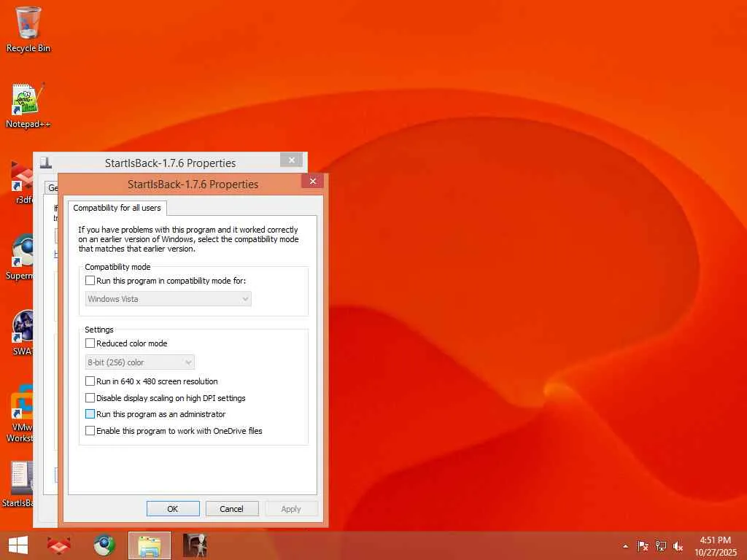Open the network tray icon
This screenshot has height=560, width=747.
click(x=660, y=546)
